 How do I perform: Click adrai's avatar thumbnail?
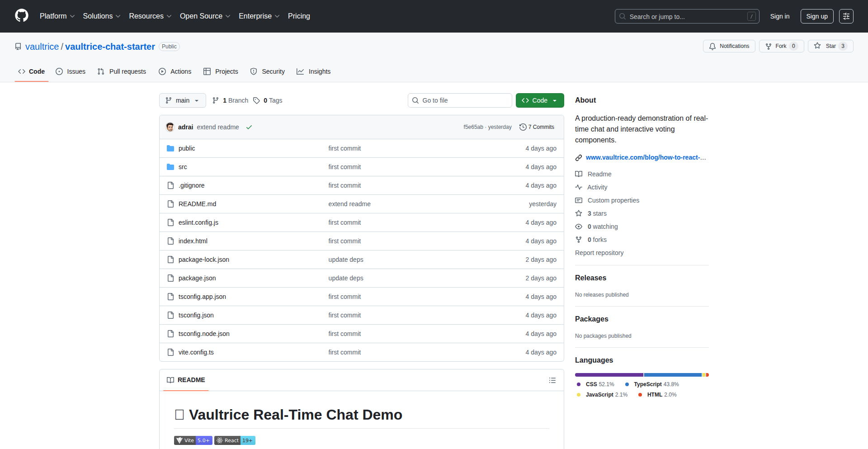(170, 127)
